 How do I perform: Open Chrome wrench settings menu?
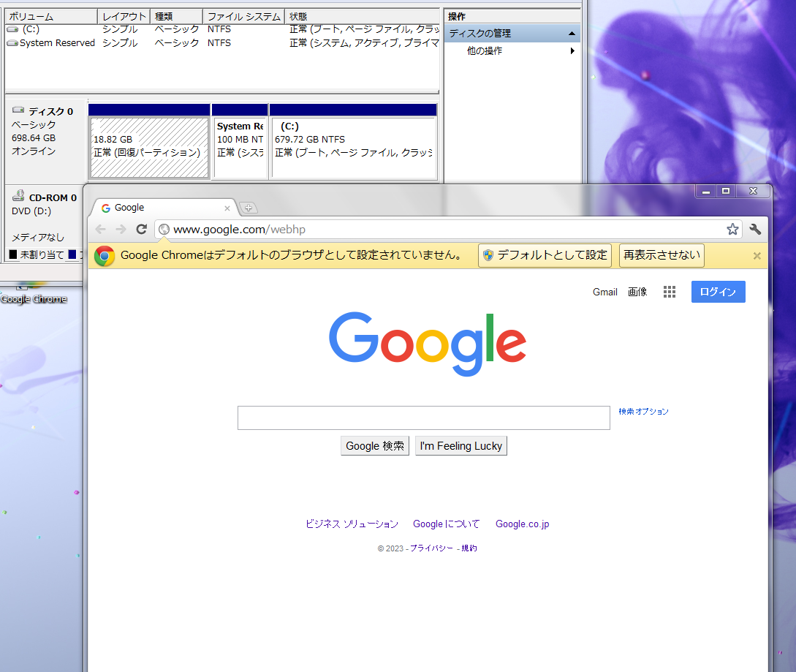[x=755, y=230]
